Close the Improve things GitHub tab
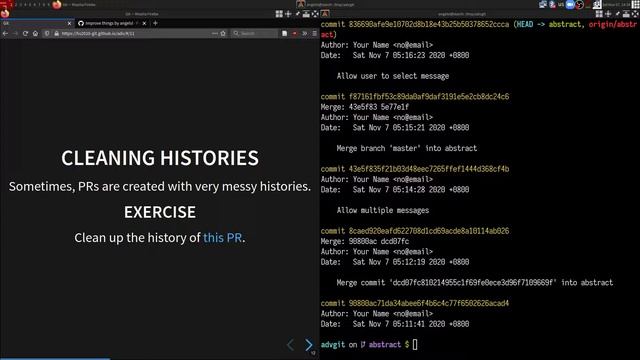 click(144, 23)
